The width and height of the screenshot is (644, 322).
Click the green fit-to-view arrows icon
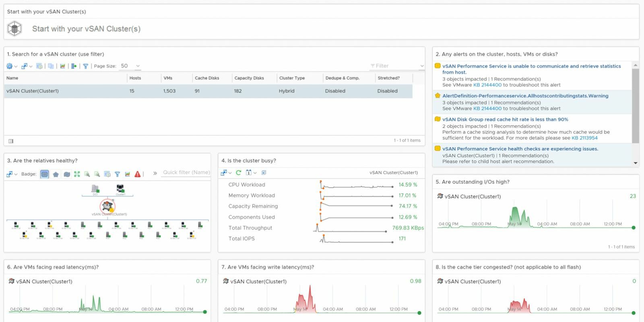pyautogui.click(x=77, y=174)
